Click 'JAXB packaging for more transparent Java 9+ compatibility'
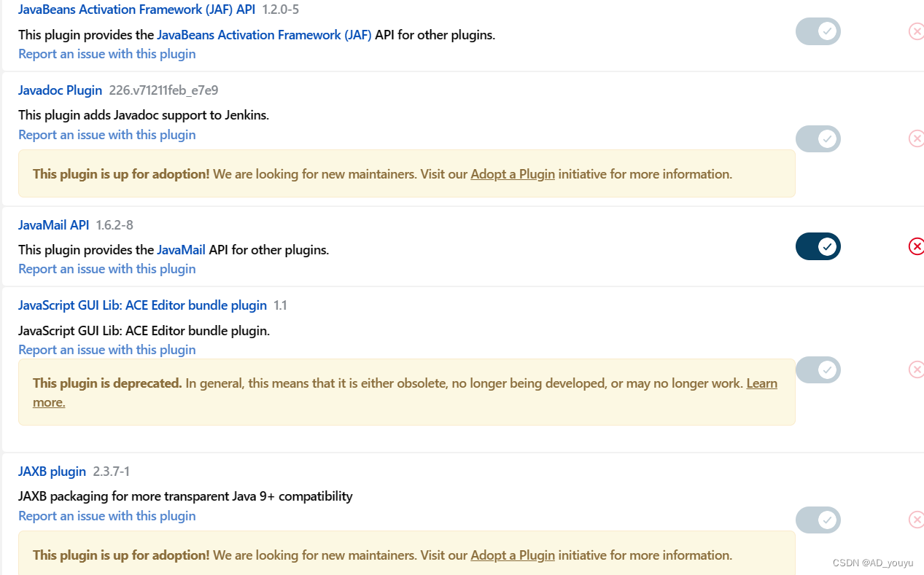The height and width of the screenshot is (575, 924). tap(185, 496)
